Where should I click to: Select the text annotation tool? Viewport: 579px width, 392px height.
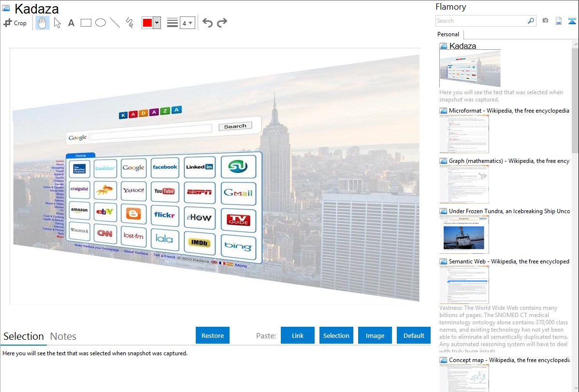[71, 23]
